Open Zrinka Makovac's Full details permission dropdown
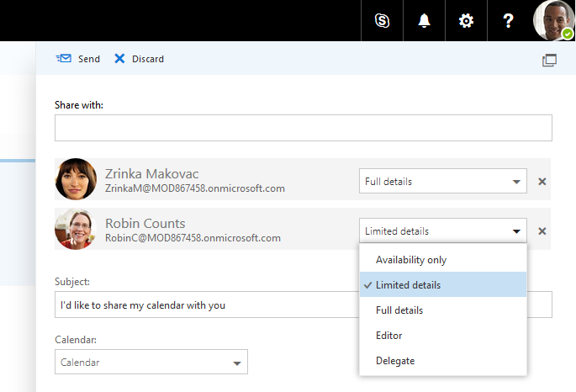The height and width of the screenshot is (392, 576). point(442,181)
